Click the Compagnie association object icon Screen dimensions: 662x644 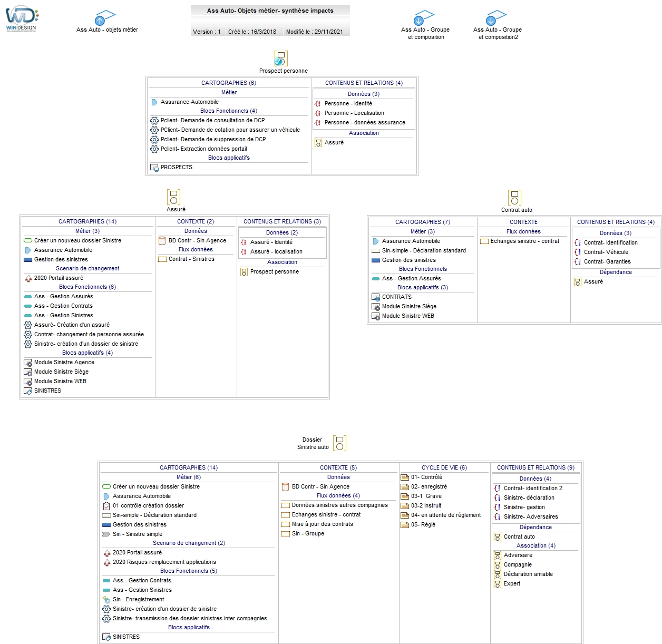(498, 565)
